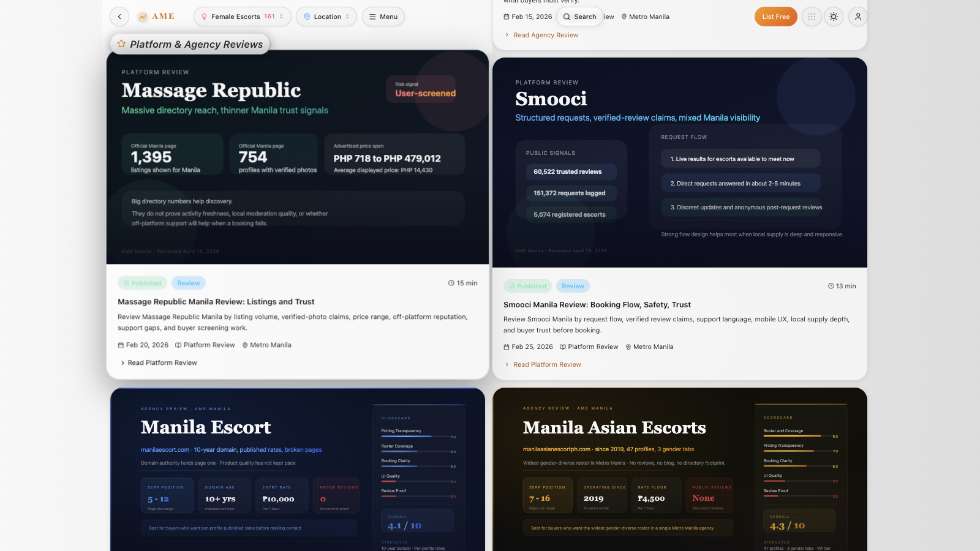Click the Feb 25, 2026 calendar icon
The image size is (980, 551).
point(507,347)
